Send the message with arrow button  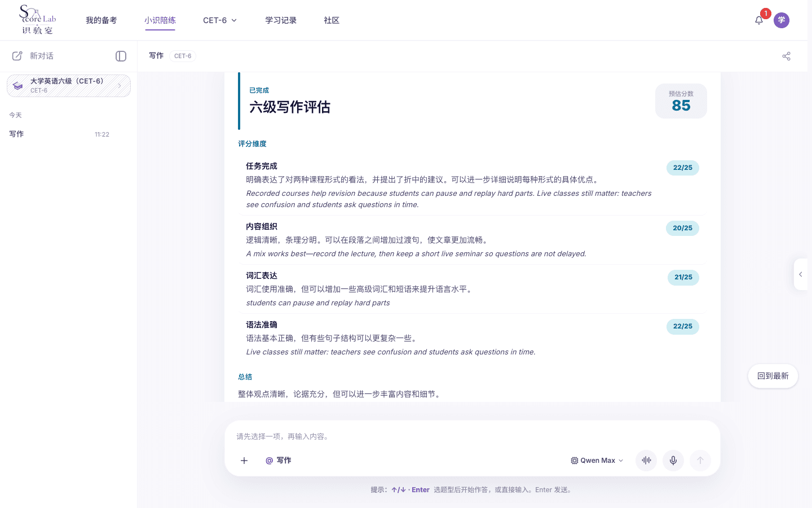click(x=700, y=461)
